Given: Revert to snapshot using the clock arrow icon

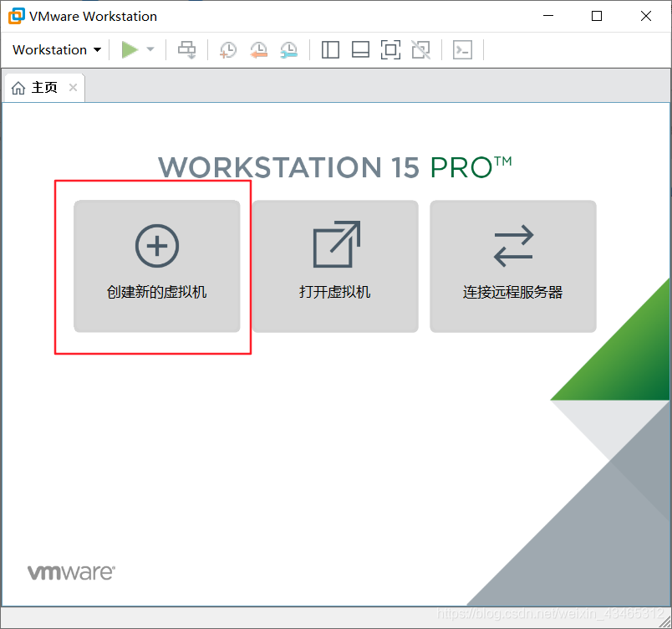Looking at the screenshot, I should point(259,49).
